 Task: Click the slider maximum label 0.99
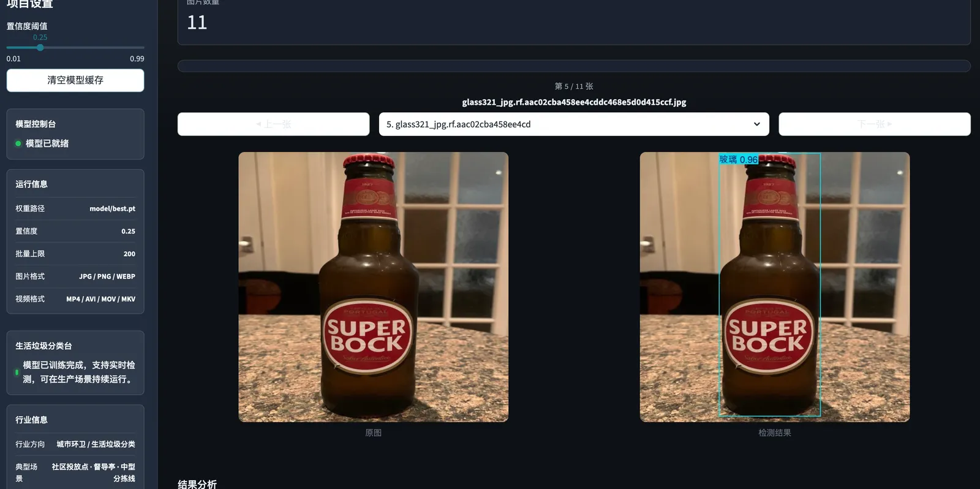pos(137,59)
